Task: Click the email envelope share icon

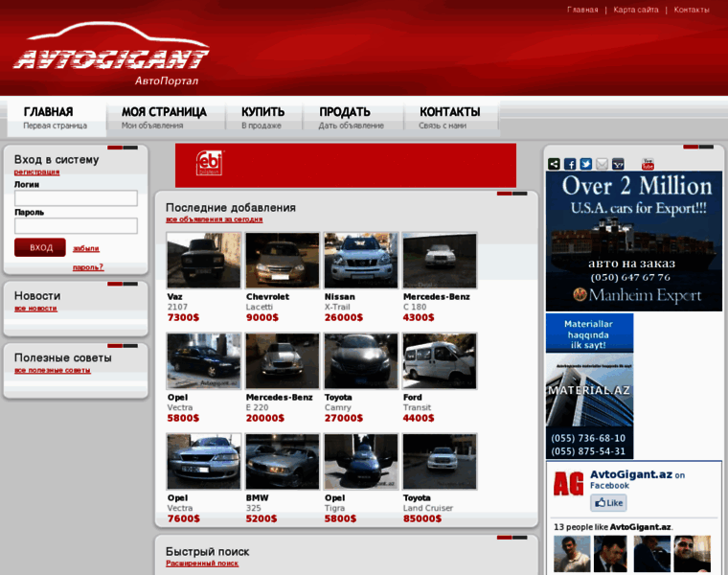Action: point(602,164)
